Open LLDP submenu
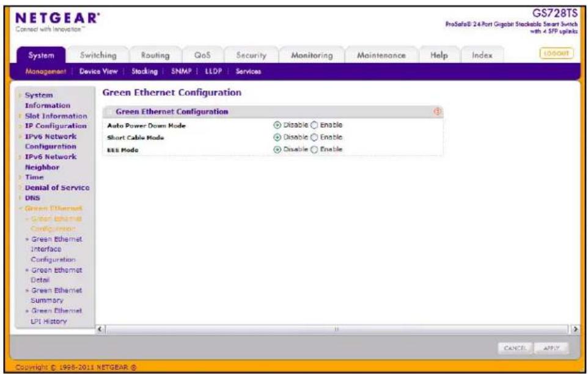 [x=213, y=71]
